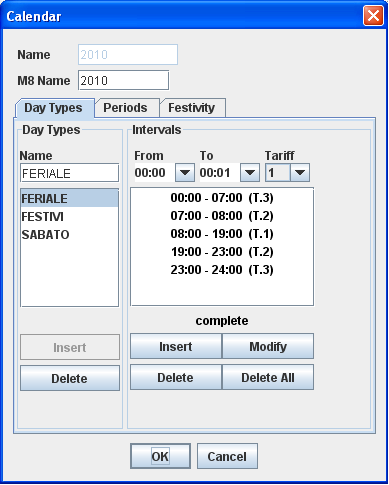Click the day type Name field with FERIALE
Image resolution: width=389 pixels, height=485 pixels.
pos(69,173)
